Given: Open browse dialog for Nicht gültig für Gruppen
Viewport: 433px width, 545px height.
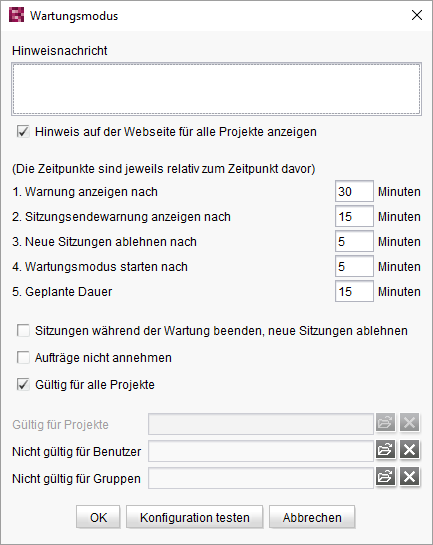Looking at the screenshot, I should [385, 477].
